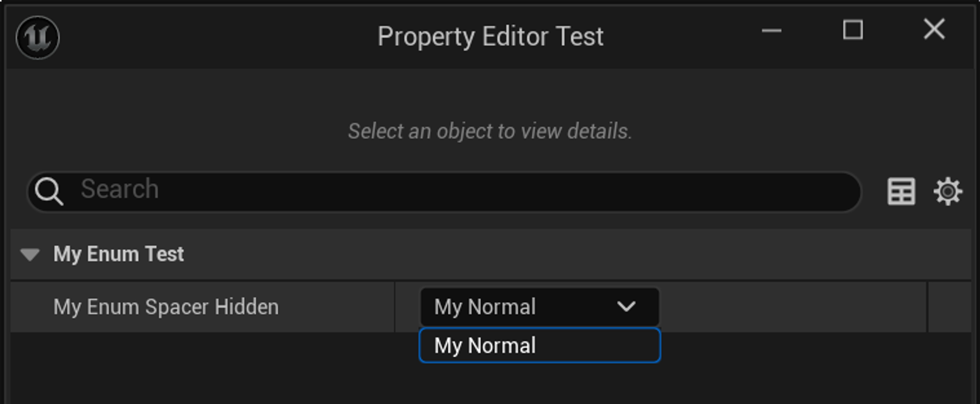Click the Unreal Engine logo icon

(38, 37)
